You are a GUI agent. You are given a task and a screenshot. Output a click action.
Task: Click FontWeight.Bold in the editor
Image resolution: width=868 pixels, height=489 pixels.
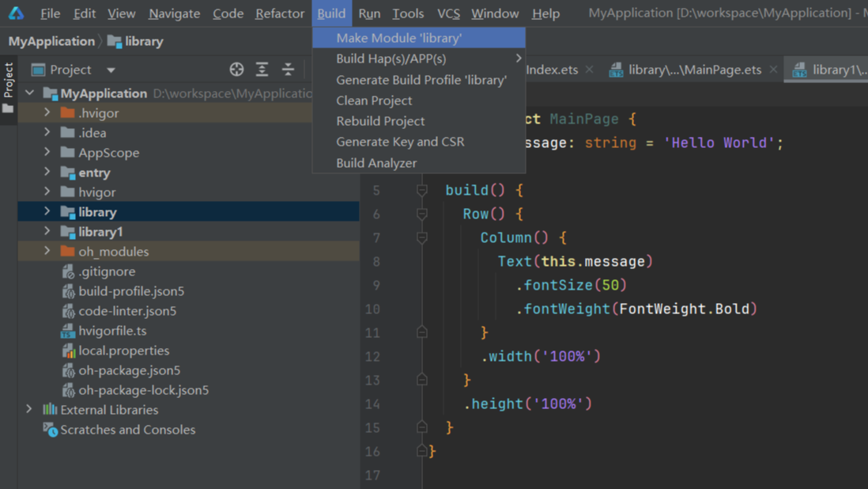tap(684, 309)
